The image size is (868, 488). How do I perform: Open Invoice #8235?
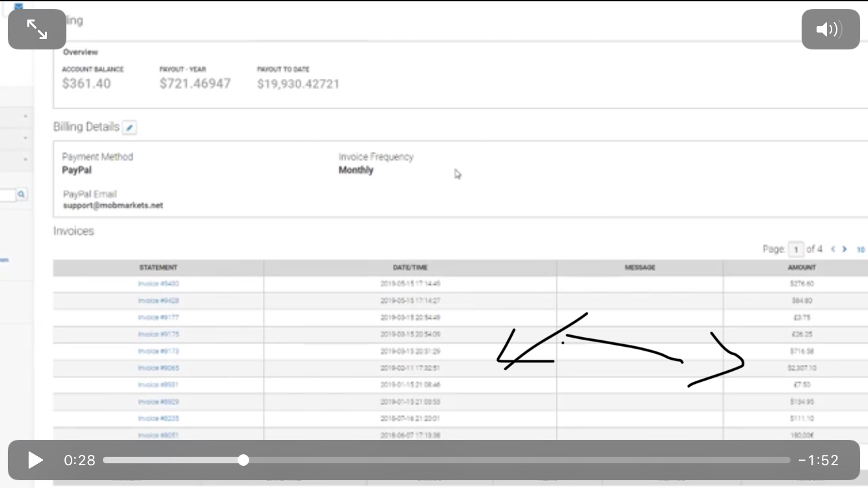(158, 419)
